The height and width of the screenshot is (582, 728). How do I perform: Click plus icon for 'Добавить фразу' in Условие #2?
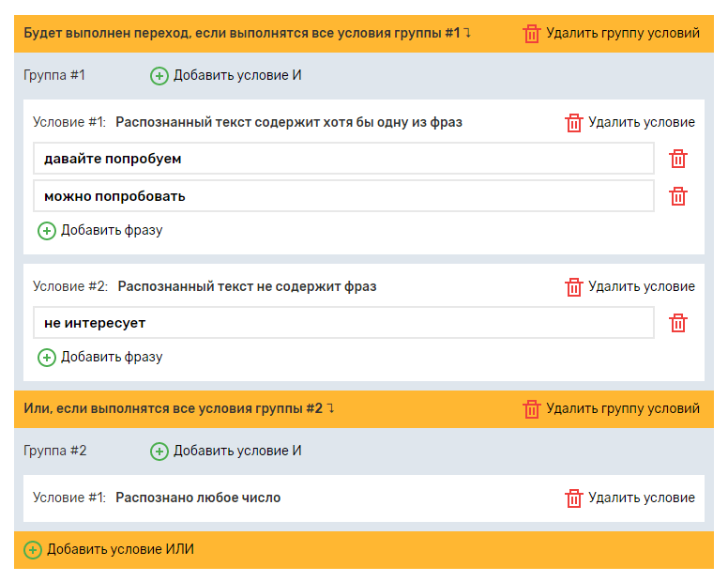click(47, 358)
